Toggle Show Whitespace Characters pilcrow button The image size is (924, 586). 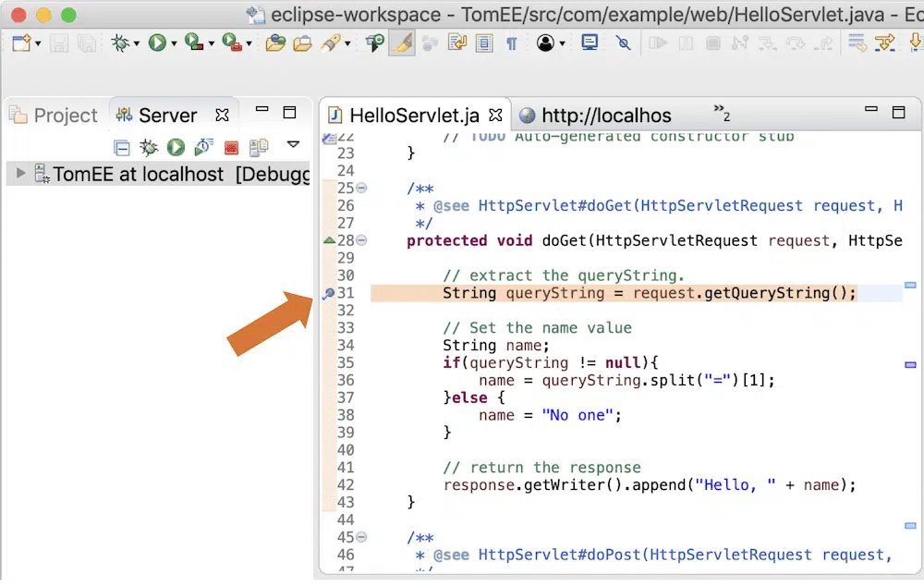[x=511, y=43]
